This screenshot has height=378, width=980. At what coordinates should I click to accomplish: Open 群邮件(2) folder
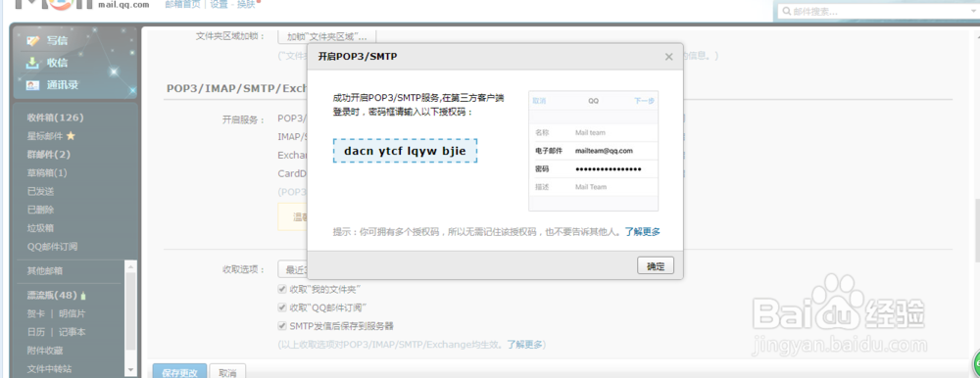pos(49,155)
